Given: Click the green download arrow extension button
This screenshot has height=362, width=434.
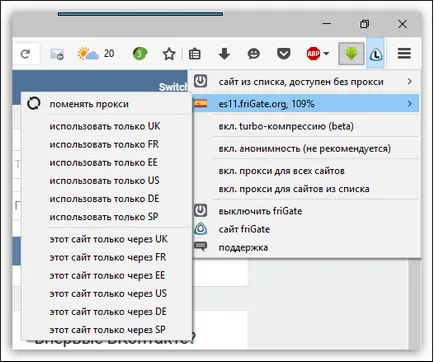Looking at the screenshot, I should (351, 54).
